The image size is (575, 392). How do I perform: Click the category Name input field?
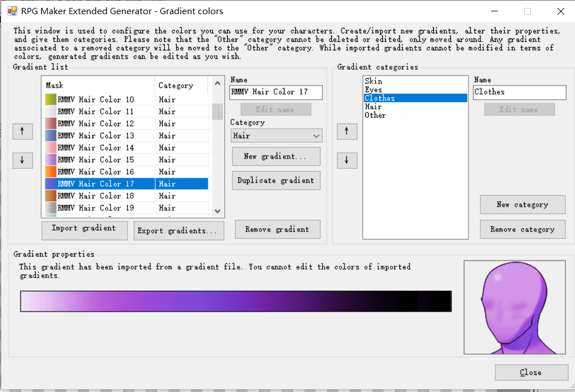519,92
